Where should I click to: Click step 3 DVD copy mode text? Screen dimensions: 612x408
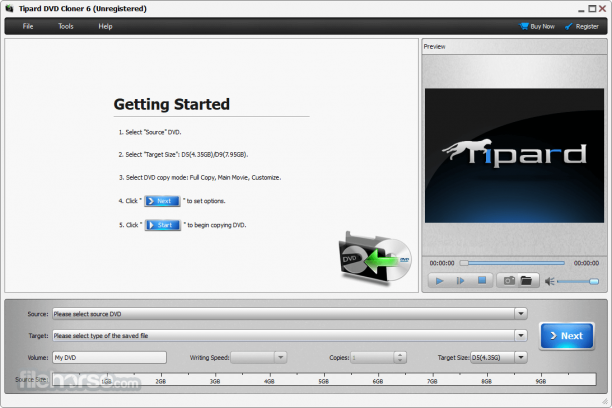pyautogui.click(x=200, y=178)
